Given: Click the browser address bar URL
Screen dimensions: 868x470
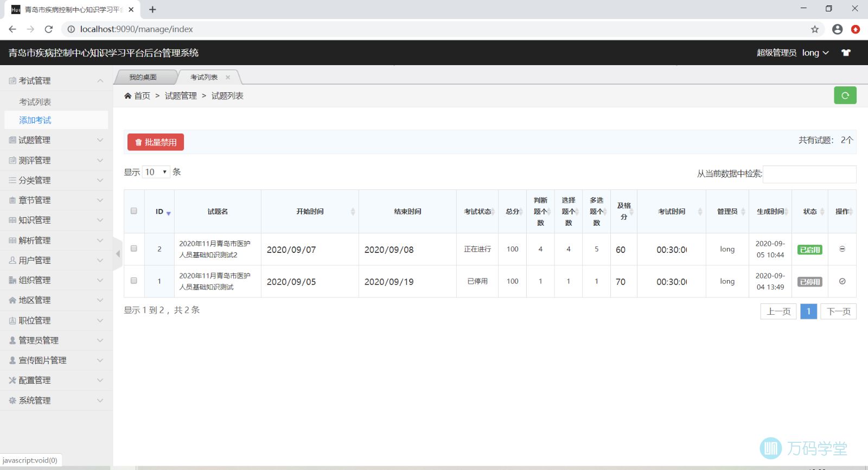Looking at the screenshot, I should [x=137, y=29].
